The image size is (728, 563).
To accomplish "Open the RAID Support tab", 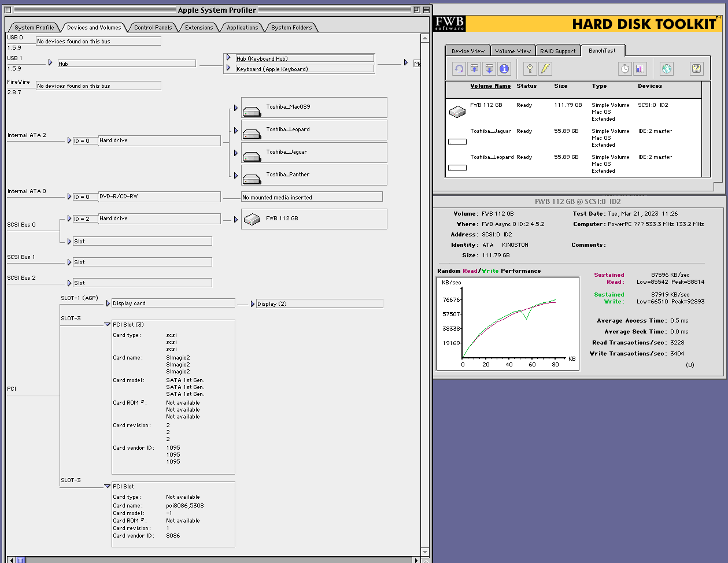I will click(x=558, y=51).
